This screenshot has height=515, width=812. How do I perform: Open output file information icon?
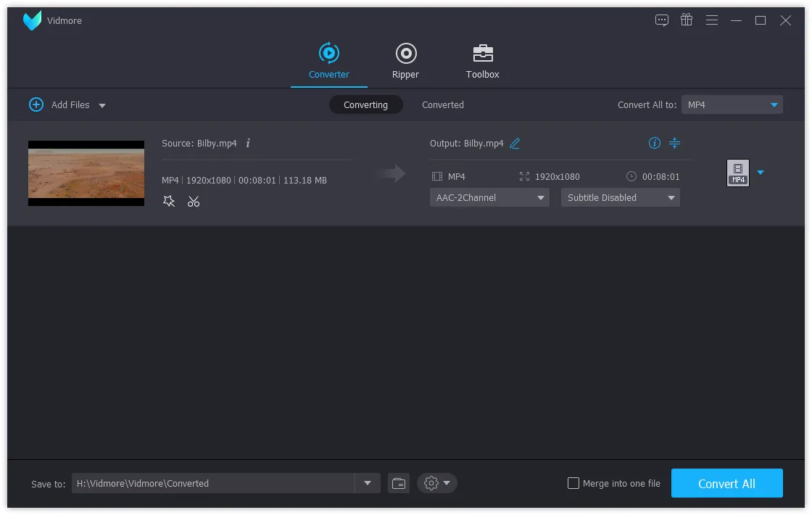click(x=655, y=143)
